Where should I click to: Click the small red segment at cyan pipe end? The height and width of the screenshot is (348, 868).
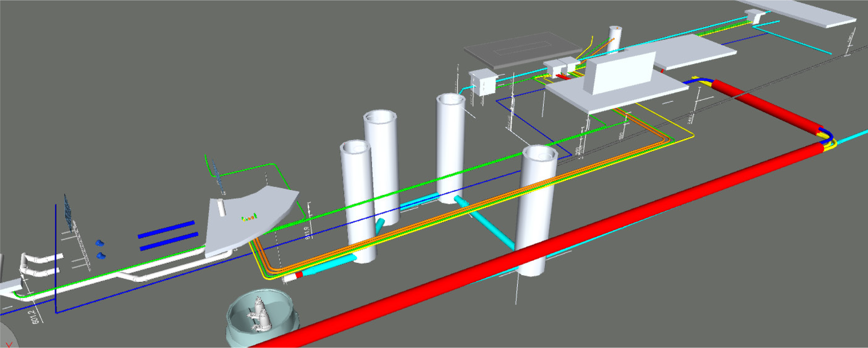coord(299,275)
